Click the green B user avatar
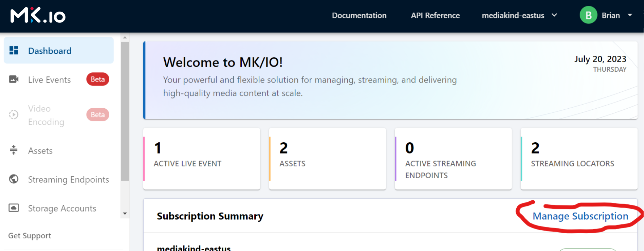 [588, 15]
